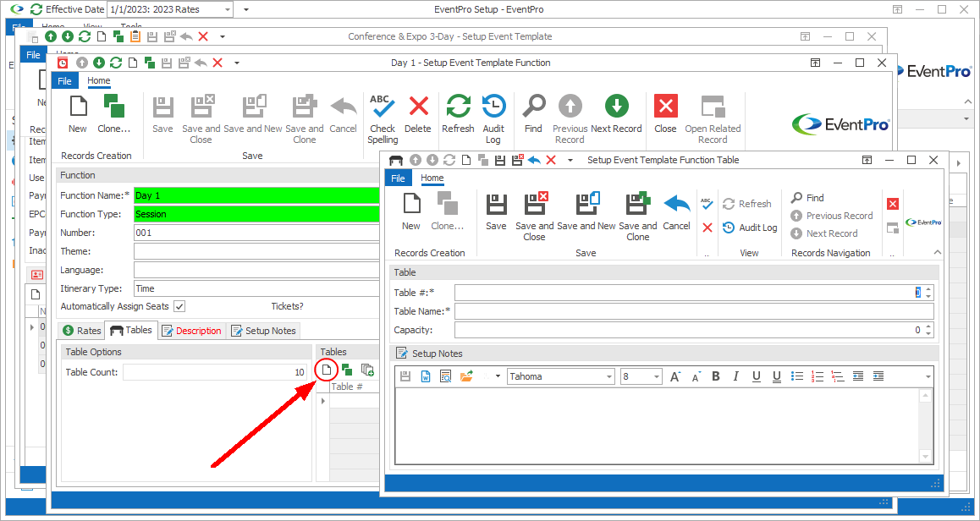Toggle the Automatically Assign Seats checkbox
Screen dimensions: 980x521
(179, 306)
